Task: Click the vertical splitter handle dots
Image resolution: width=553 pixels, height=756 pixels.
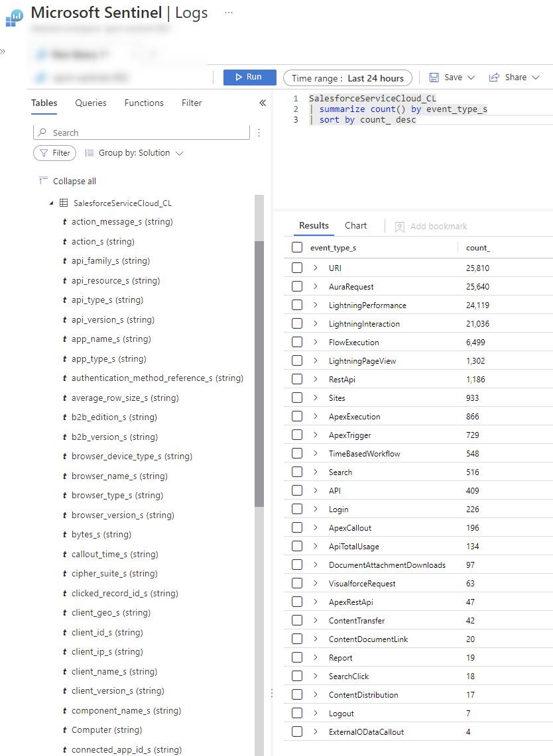Action: click(x=272, y=693)
